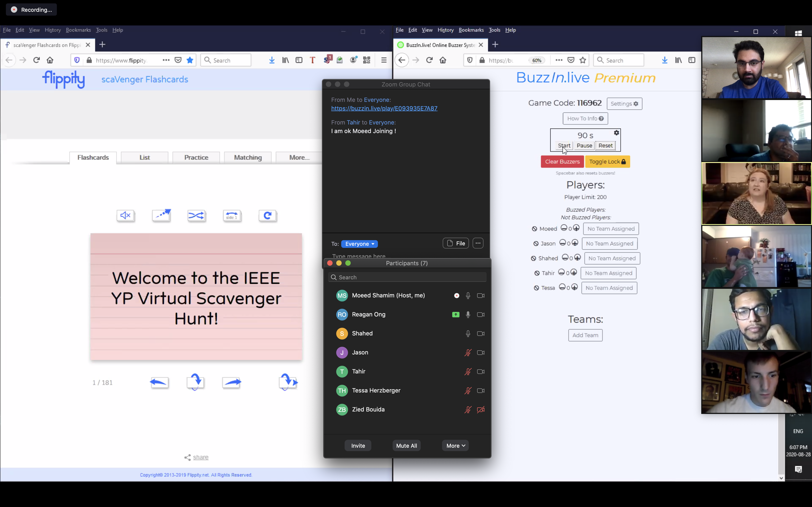Expand the More dropdown in Participants

coord(455,446)
